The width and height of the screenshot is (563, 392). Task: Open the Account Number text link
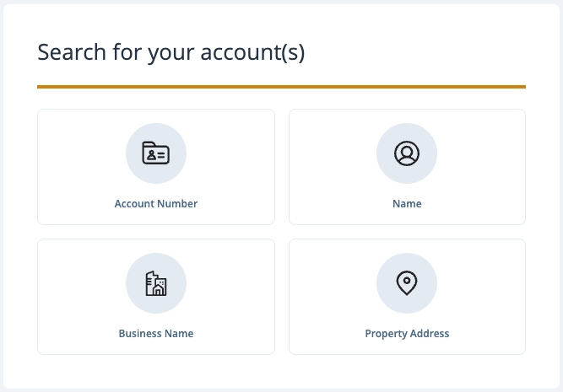(156, 204)
